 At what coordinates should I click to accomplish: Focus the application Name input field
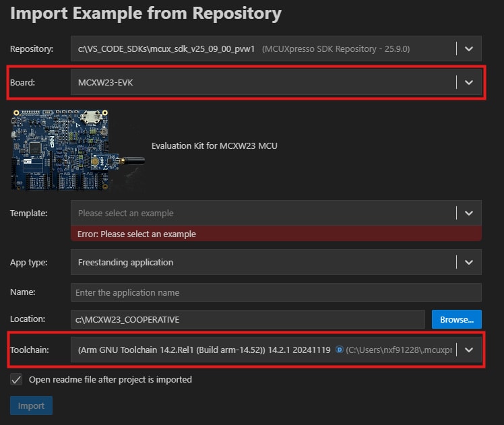(x=276, y=292)
